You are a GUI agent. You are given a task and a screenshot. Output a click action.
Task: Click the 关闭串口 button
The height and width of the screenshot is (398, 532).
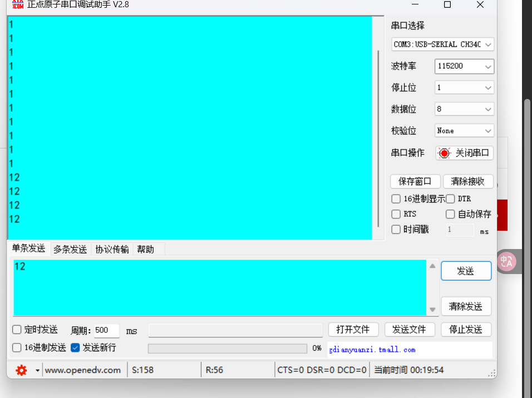[x=464, y=153]
